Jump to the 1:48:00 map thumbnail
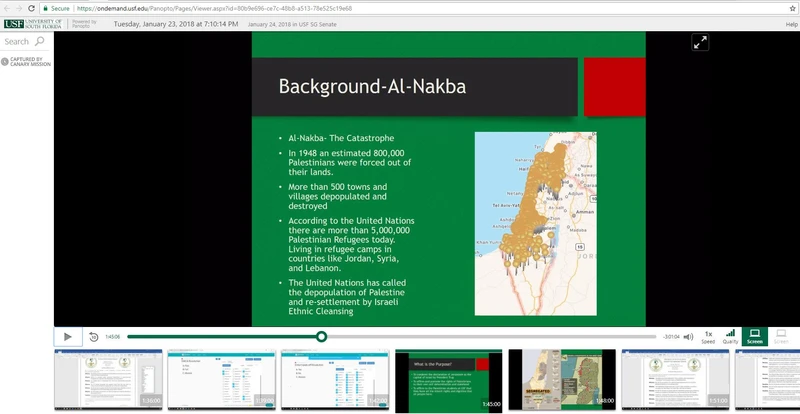The image size is (800, 414). pos(562,380)
